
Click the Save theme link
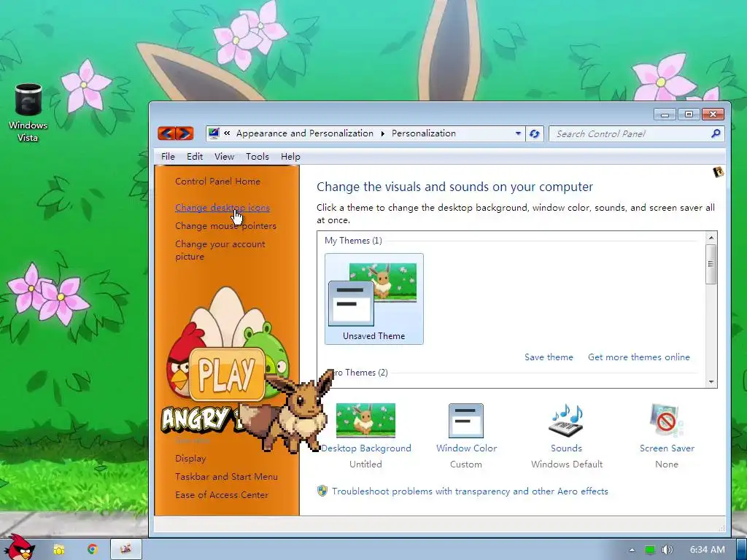click(x=549, y=357)
